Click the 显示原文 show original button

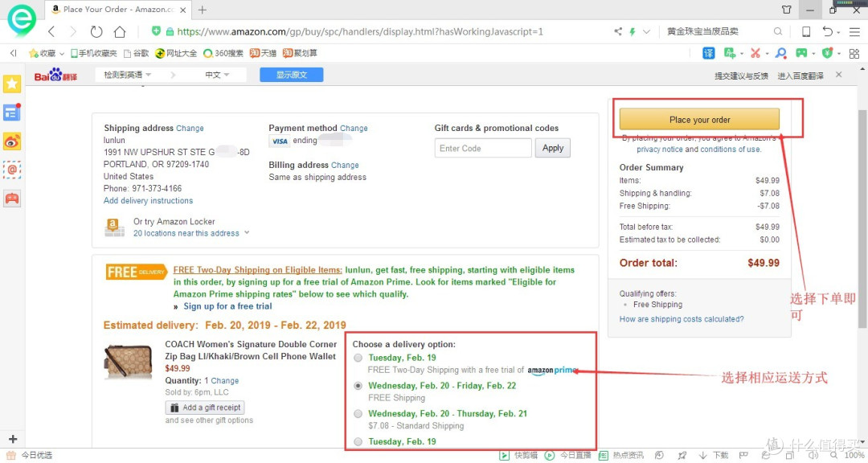pos(292,75)
